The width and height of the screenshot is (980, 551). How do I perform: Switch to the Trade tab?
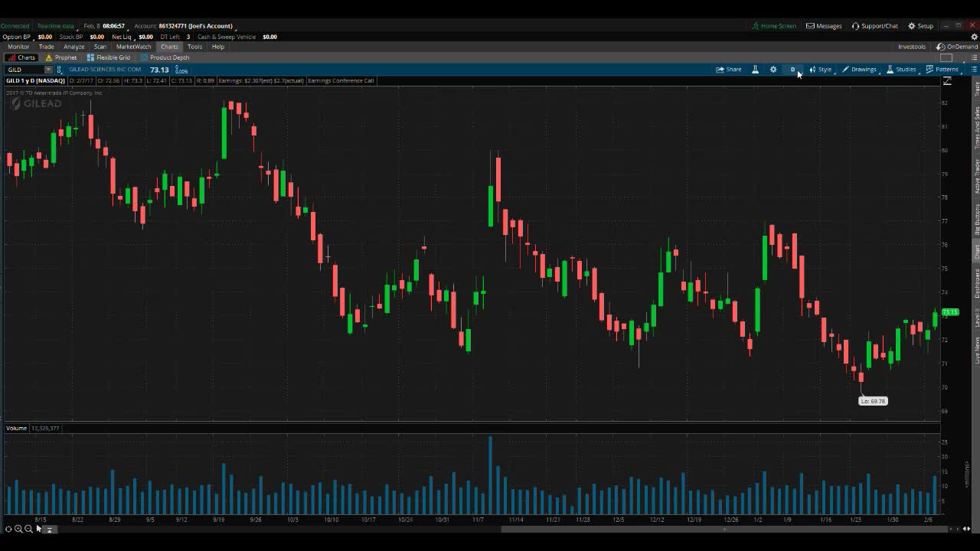coord(46,47)
